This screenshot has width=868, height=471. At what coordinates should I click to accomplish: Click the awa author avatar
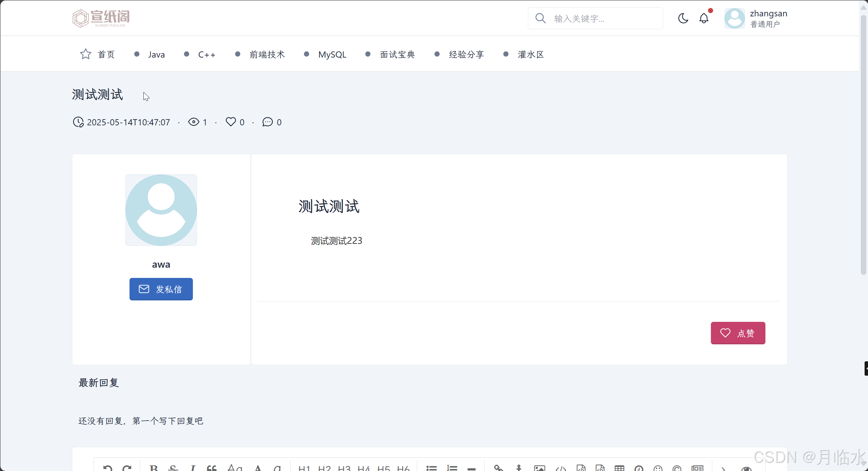pos(161,210)
